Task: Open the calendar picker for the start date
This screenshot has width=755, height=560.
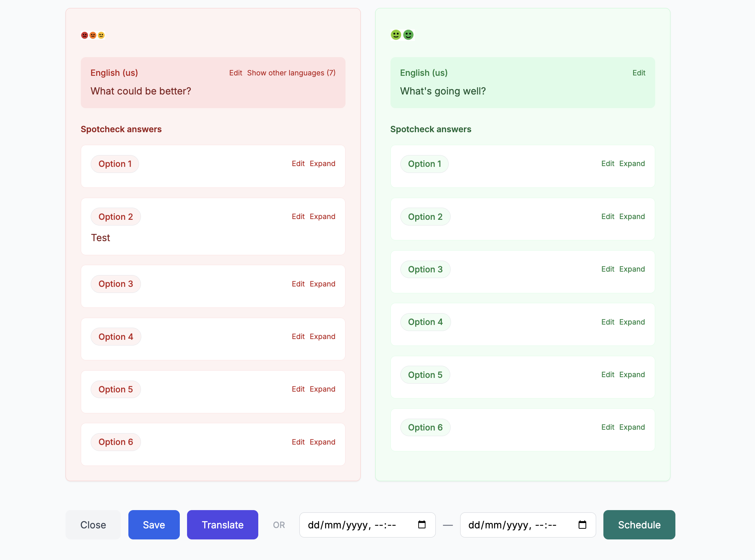Action: tap(421, 525)
